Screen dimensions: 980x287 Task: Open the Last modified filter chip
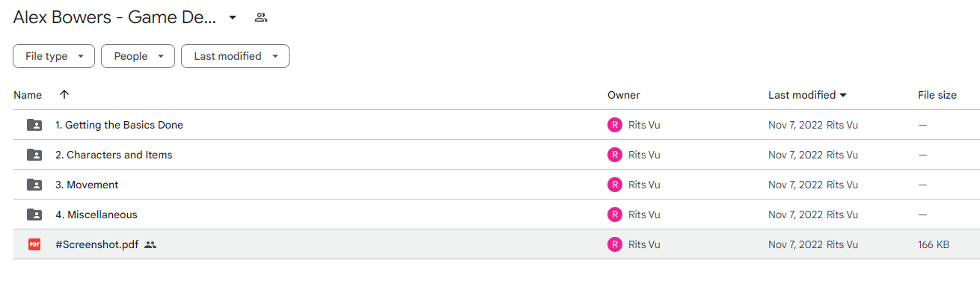pyautogui.click(x=235, y=56)
